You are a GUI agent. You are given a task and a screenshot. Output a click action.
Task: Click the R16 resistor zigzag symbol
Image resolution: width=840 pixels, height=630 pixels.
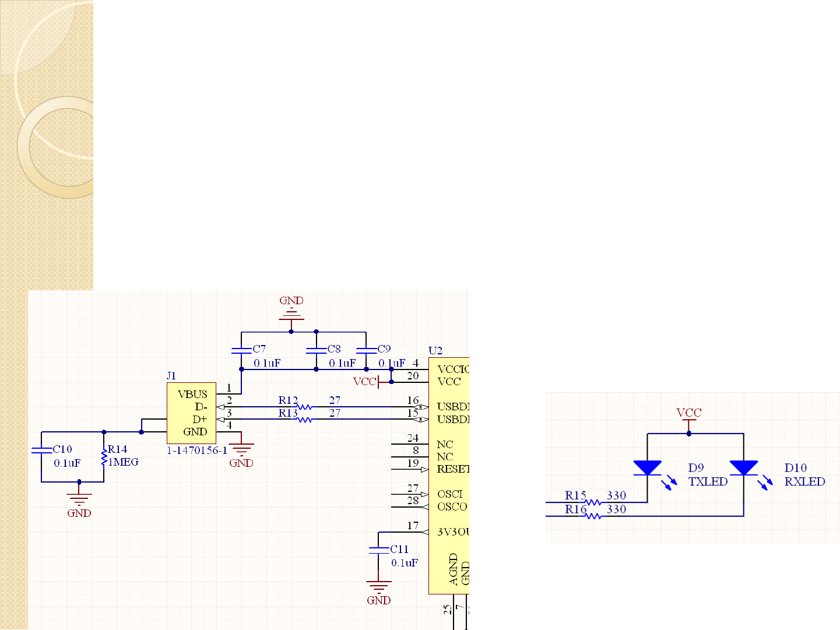593,516
